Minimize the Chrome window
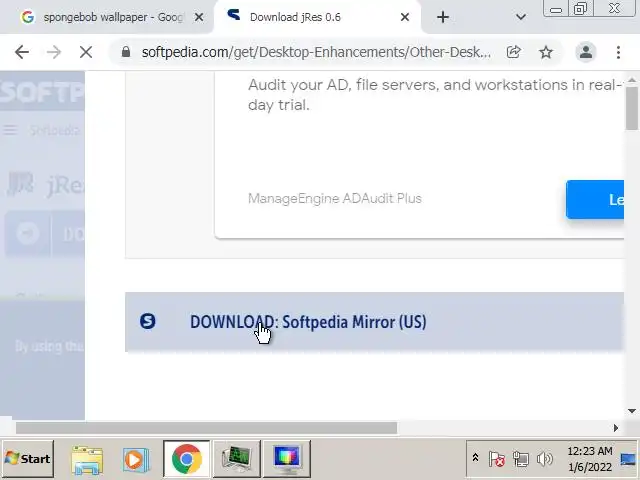Image resolution: width=640 pixels, height=480 pixels. 556,9
